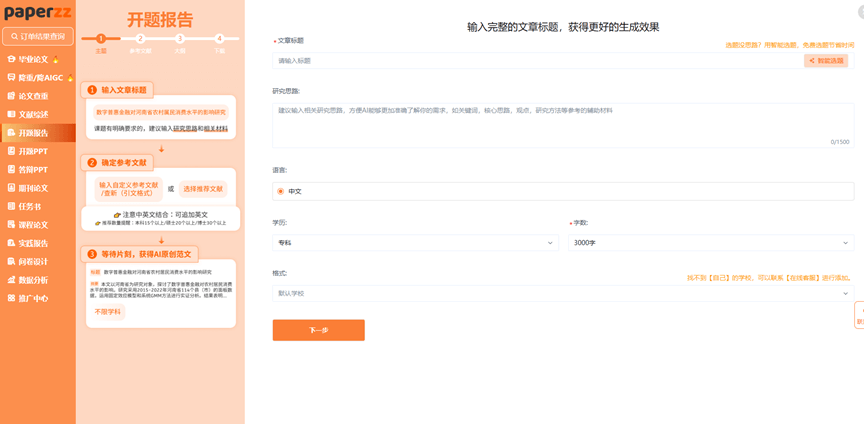Open the 学历 dropdown showing 专科
The image size is (864, 424).
(x=415, y=243)
